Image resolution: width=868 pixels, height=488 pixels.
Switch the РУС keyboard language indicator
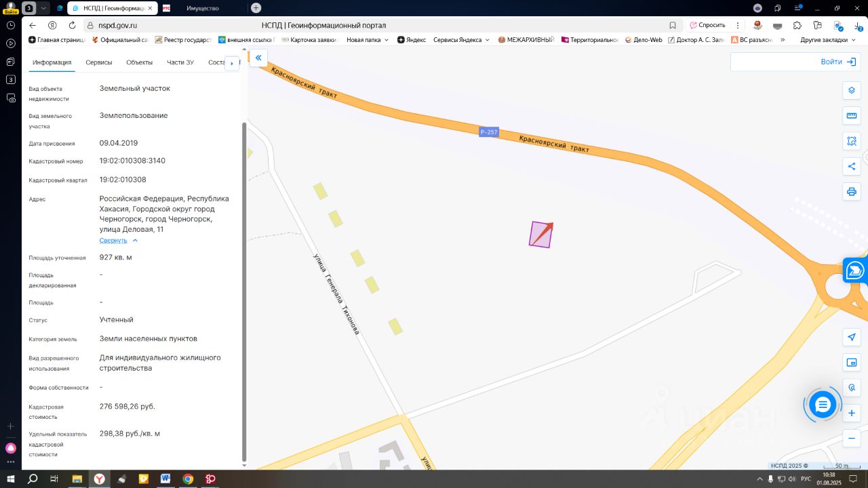(x=806, y=479)
